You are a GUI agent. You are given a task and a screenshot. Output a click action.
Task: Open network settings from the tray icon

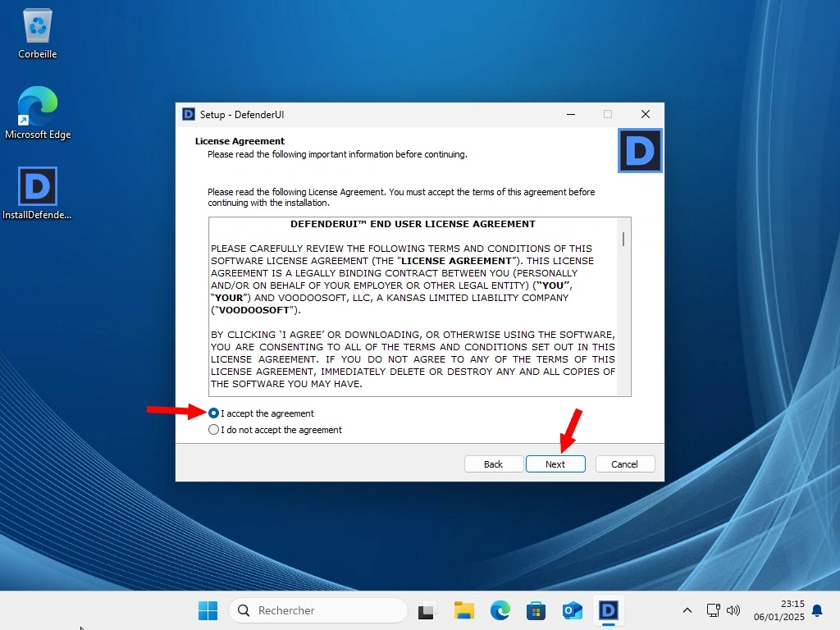[713, 610]
